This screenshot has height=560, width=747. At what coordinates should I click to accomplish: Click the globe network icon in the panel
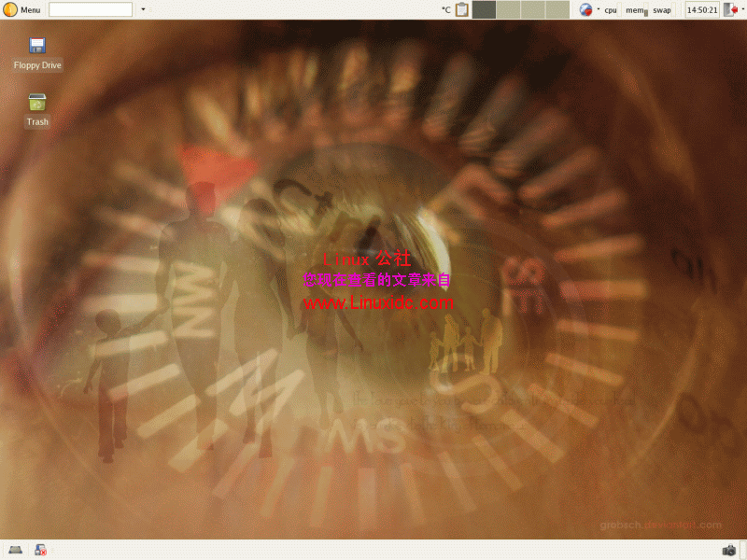click(x=585, y=8)
